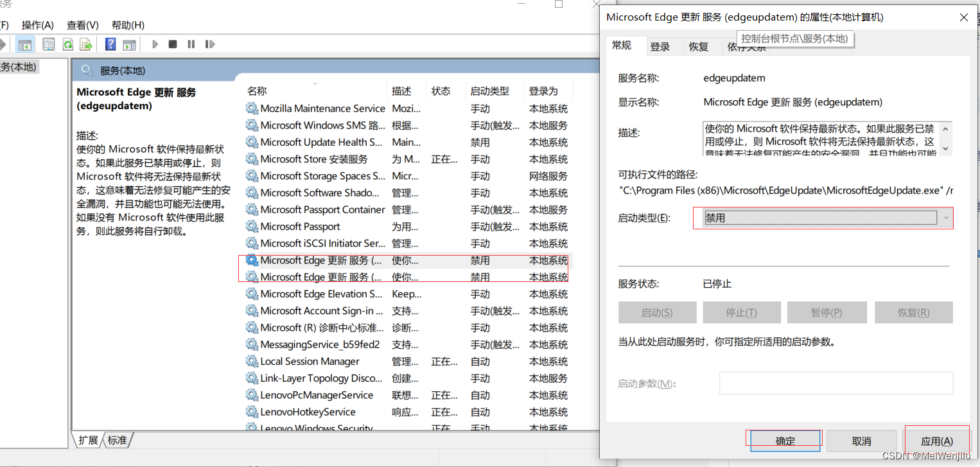Click gear icon of Local Session Manager

(252, 361)
